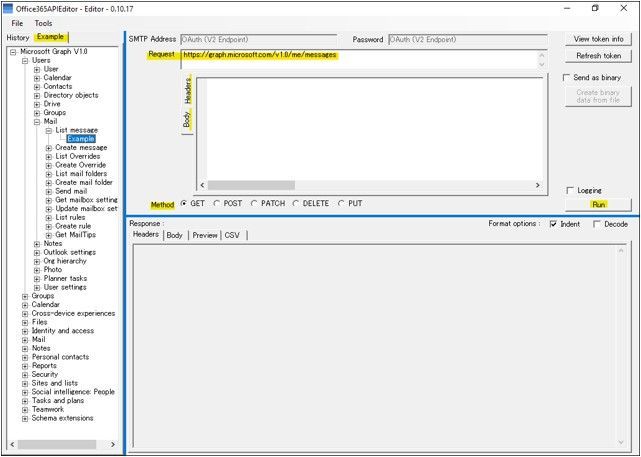Select the Cross-device experiences tree item
641x457 pixels.
coord(74,314)
